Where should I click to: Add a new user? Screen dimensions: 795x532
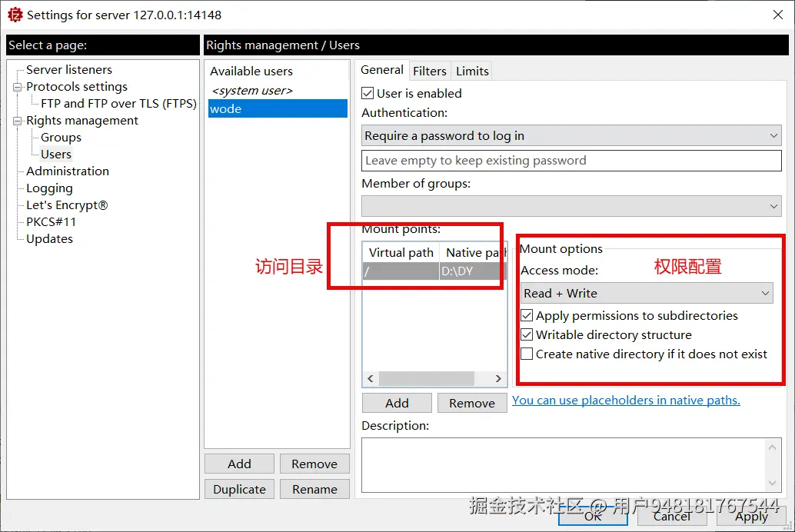coord(239,464)
